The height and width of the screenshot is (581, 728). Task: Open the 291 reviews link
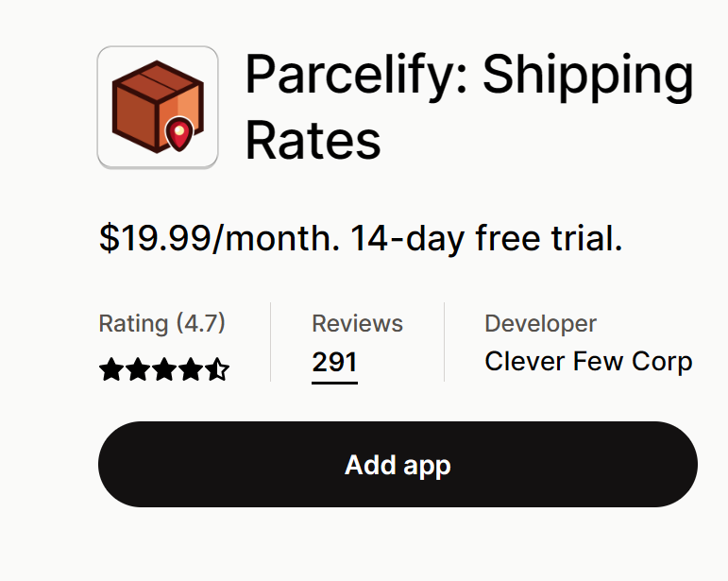pyautogui.click(x=334, y=363)
